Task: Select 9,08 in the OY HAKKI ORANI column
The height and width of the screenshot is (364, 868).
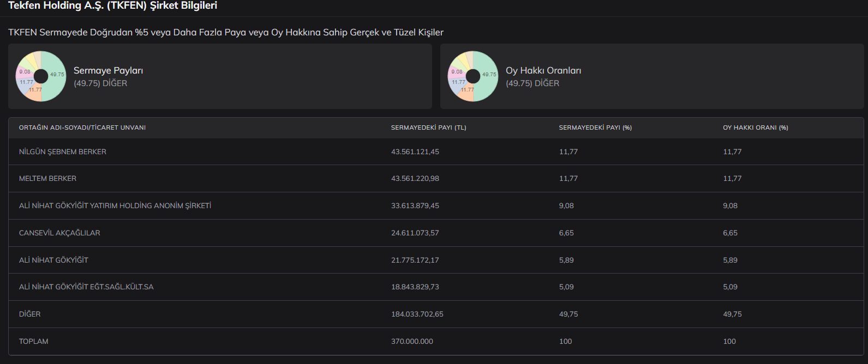Action: [731, 206]
